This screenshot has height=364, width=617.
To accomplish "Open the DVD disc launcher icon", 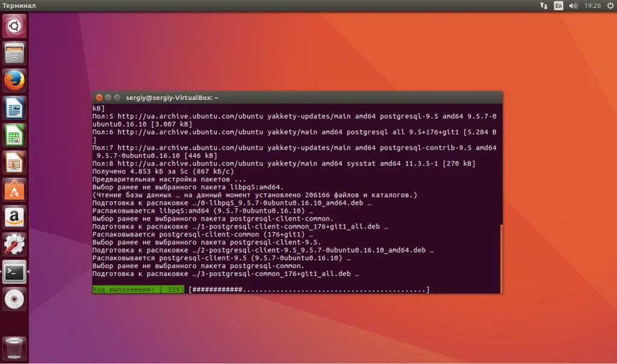I will point(14,300).
